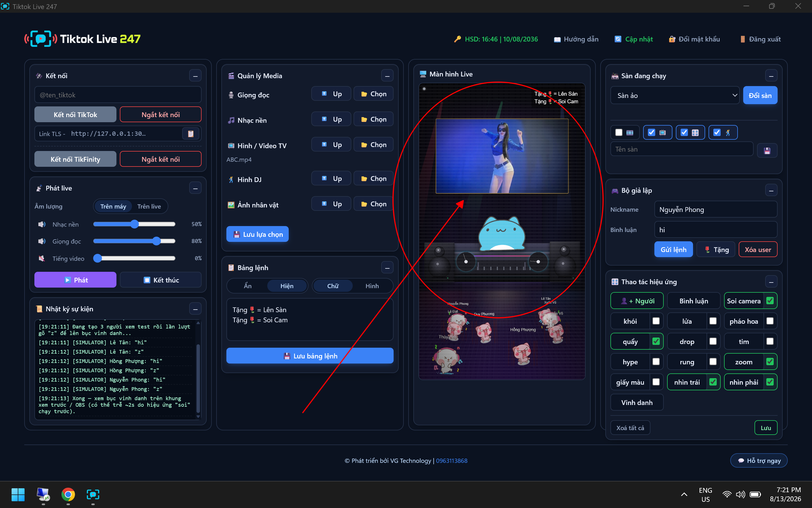Image resolution: width=812 pixels, height=508 pixels.
Task: Collapse the Nhật ký sự kiện panel
Action: 195,309
